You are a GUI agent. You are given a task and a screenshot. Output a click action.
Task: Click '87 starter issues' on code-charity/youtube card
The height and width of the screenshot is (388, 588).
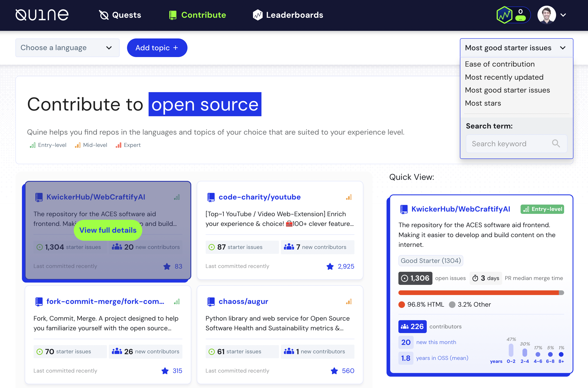[x=242, y=247]
